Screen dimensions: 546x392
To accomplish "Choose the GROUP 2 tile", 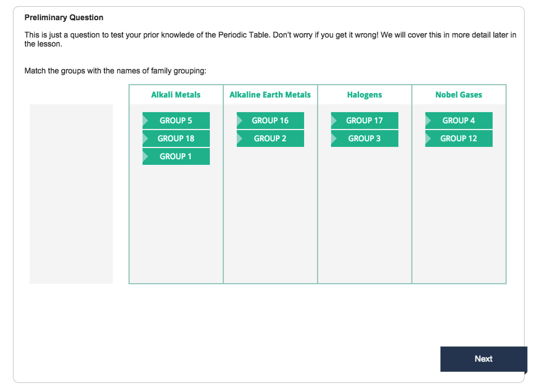I will pos(270,139).
